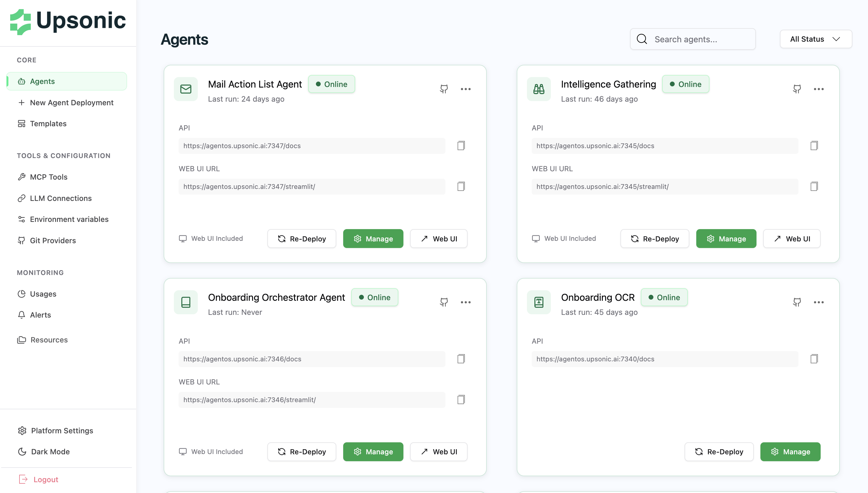The image size is (868, 493).
Task: Open git icon on Mail Action List Agent
Action: click(444, 89)
